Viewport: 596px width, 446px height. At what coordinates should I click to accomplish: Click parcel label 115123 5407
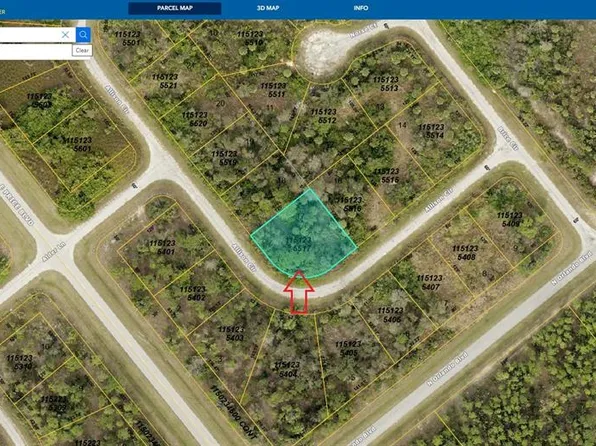(x=430, y=283)
